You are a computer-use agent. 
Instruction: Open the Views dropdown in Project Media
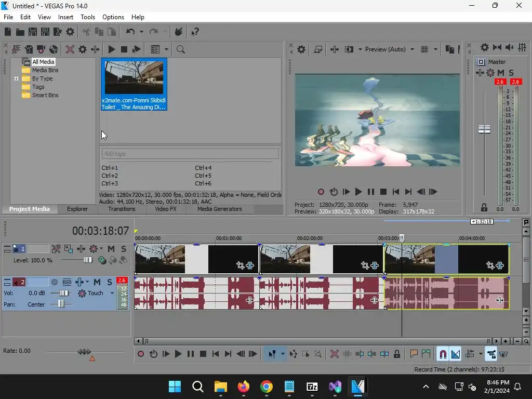pyautogui.click(x=166, y=49)
